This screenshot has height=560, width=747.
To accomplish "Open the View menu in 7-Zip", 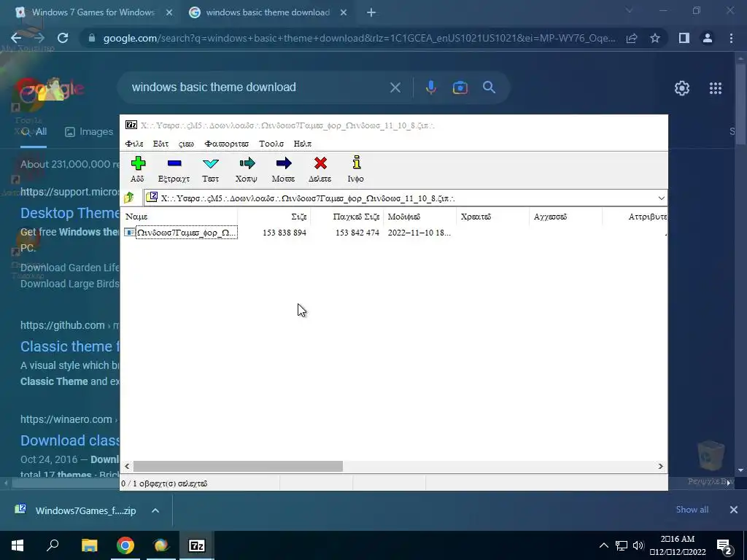I will click(186, 144).
